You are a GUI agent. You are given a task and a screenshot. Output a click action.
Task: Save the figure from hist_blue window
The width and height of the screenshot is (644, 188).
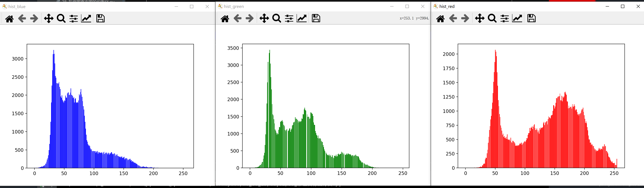[101, 18]
